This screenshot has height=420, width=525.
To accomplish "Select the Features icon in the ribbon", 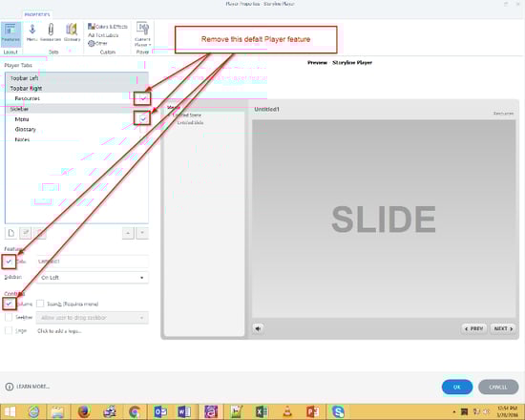I will [x=10, y=32].
